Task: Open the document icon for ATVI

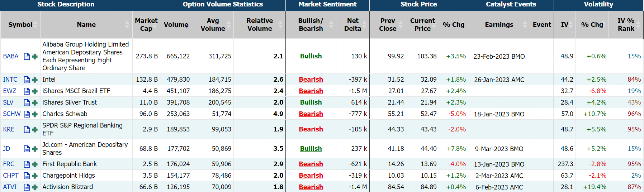Action: click(27, 187)
